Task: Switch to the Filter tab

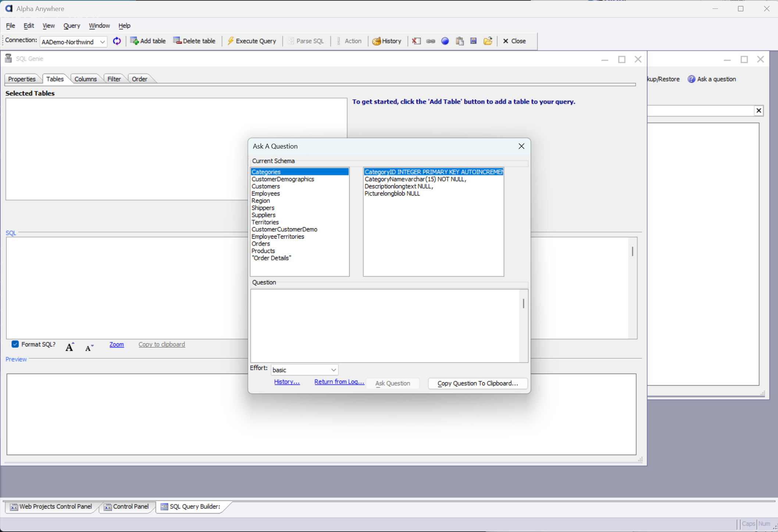Action: 114,79
